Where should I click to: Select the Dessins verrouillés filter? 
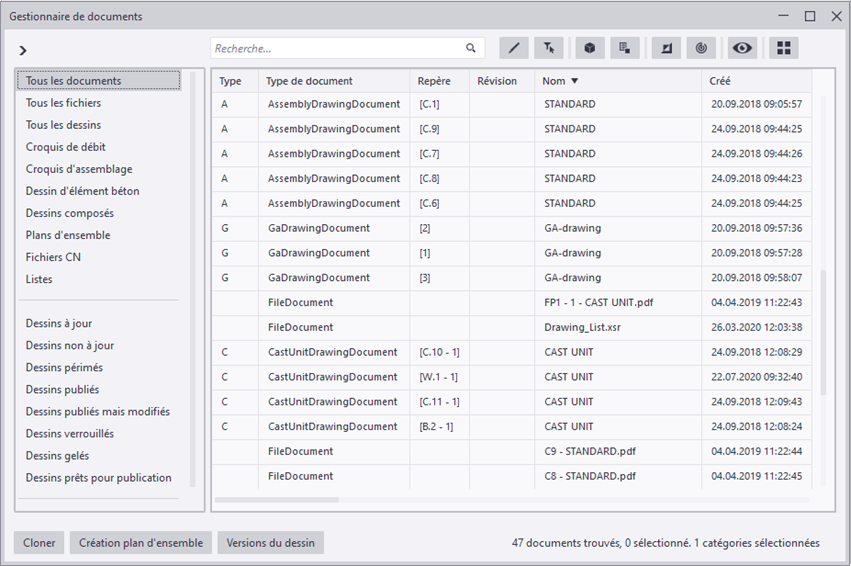pyautogui.click(x=70, y=433)
